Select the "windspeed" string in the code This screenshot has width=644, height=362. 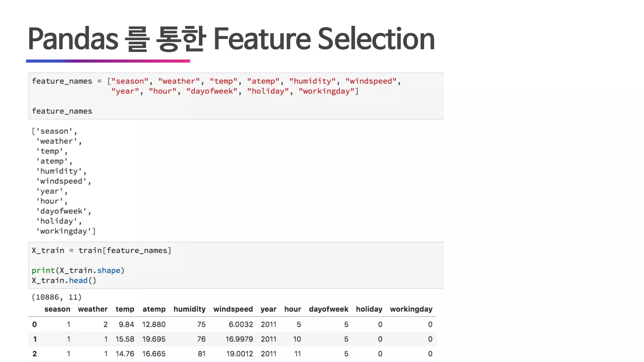(x=371, y=81)
